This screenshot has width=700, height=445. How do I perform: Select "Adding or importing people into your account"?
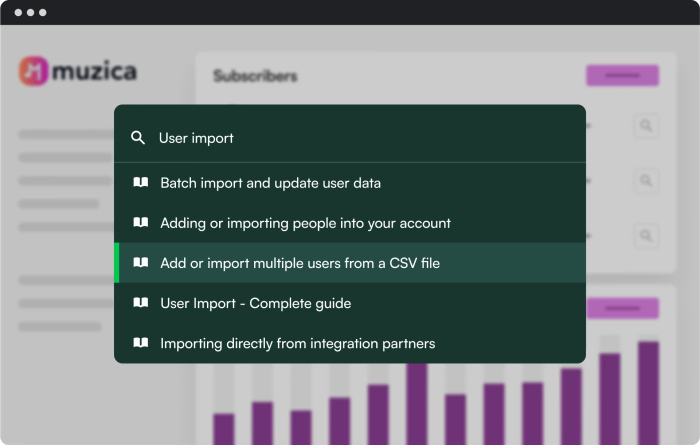(x=305, y=223)
